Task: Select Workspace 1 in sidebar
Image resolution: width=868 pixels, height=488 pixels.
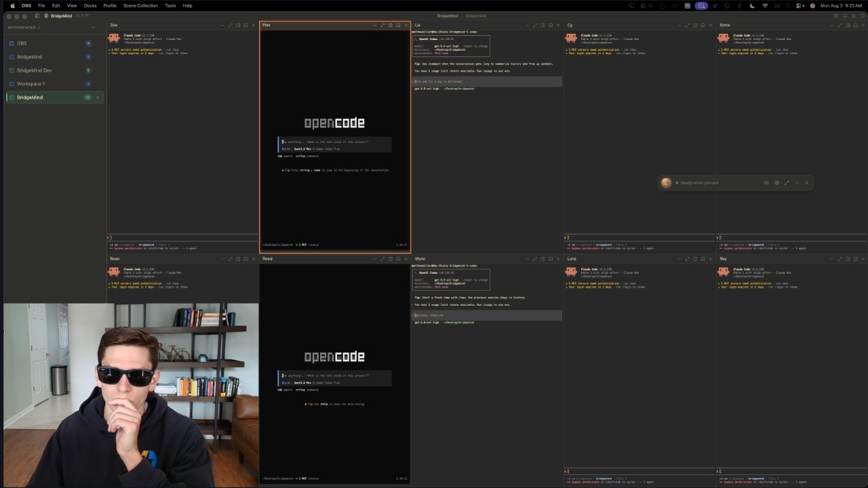Action: point(54,84)
